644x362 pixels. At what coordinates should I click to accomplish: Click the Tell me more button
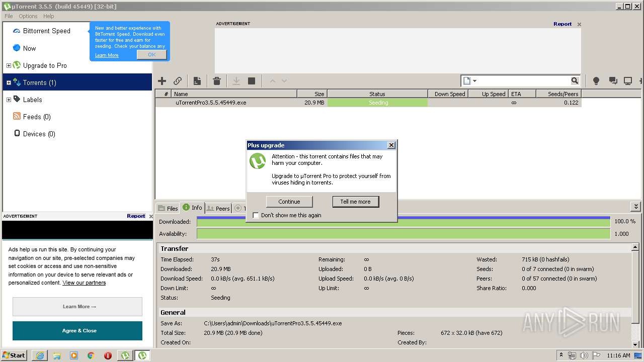point(355,202)
